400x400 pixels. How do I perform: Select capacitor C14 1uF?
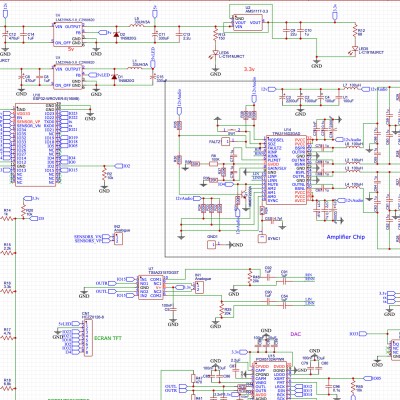[x=23, y=34]
